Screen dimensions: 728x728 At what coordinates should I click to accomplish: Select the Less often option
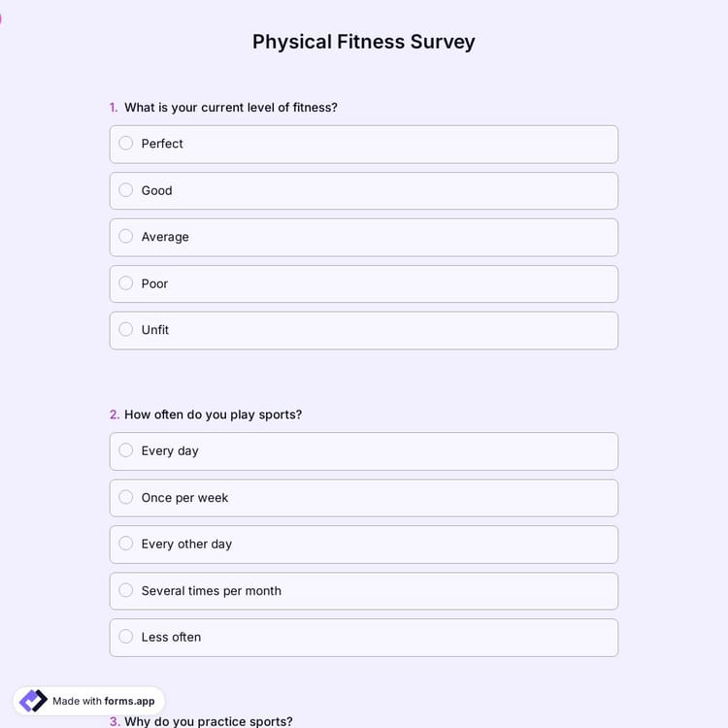[126, 637]
